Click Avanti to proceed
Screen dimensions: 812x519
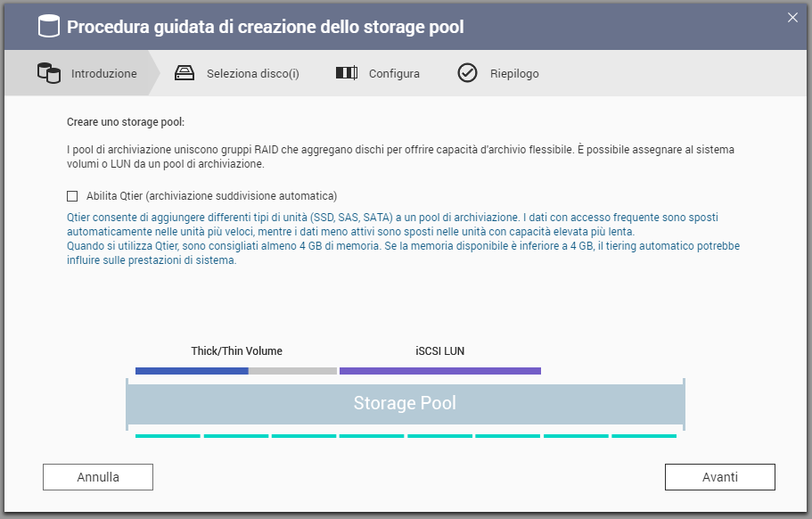point(719,477)
